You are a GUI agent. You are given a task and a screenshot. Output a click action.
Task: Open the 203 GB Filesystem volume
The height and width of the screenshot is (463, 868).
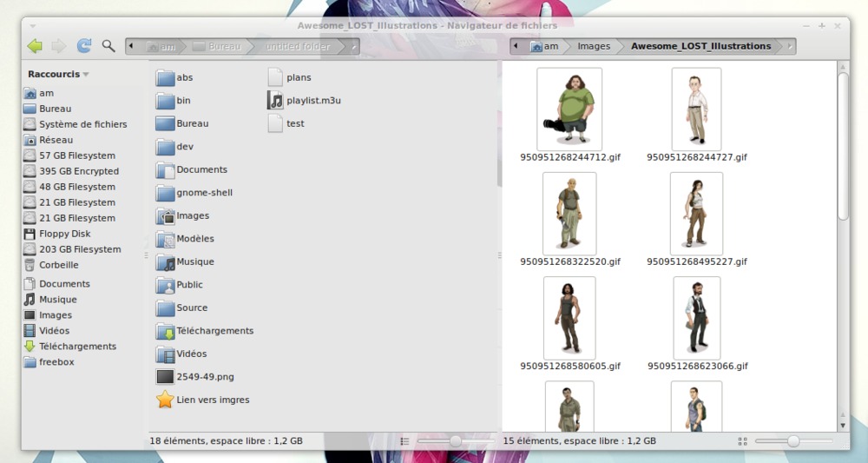[x=73, y=249]
